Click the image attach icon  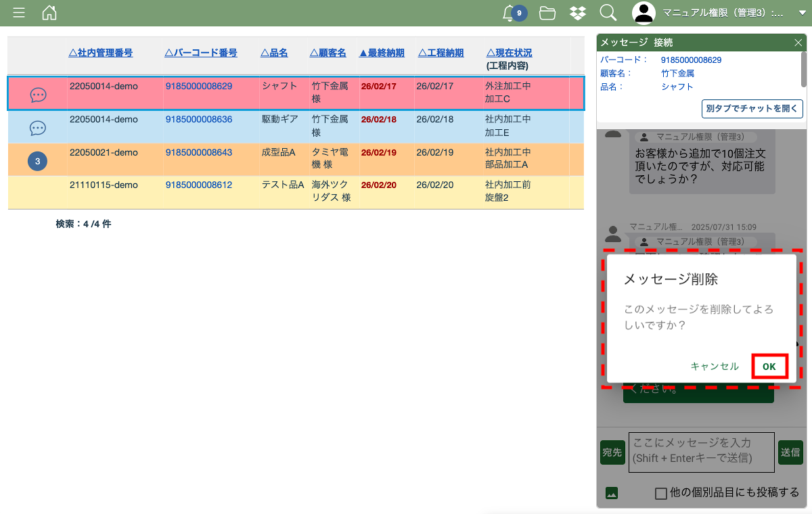pyautogui.click(x=612, y=493)
